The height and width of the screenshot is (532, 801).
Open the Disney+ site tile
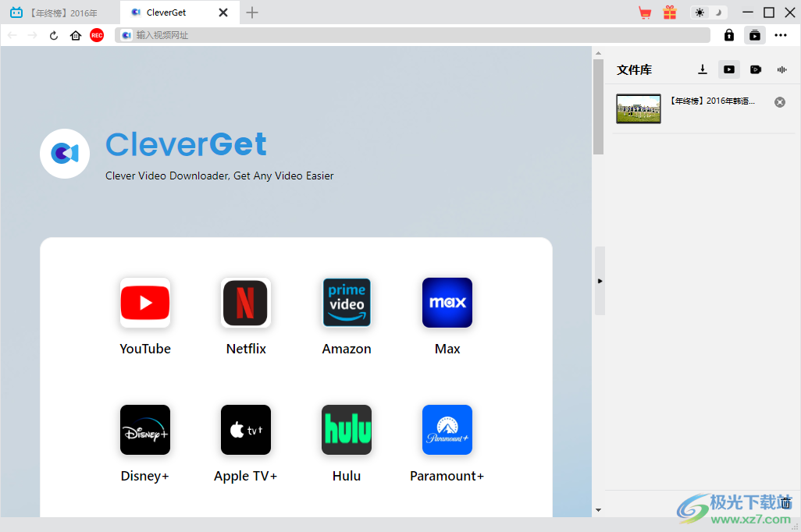coord(145,430)
